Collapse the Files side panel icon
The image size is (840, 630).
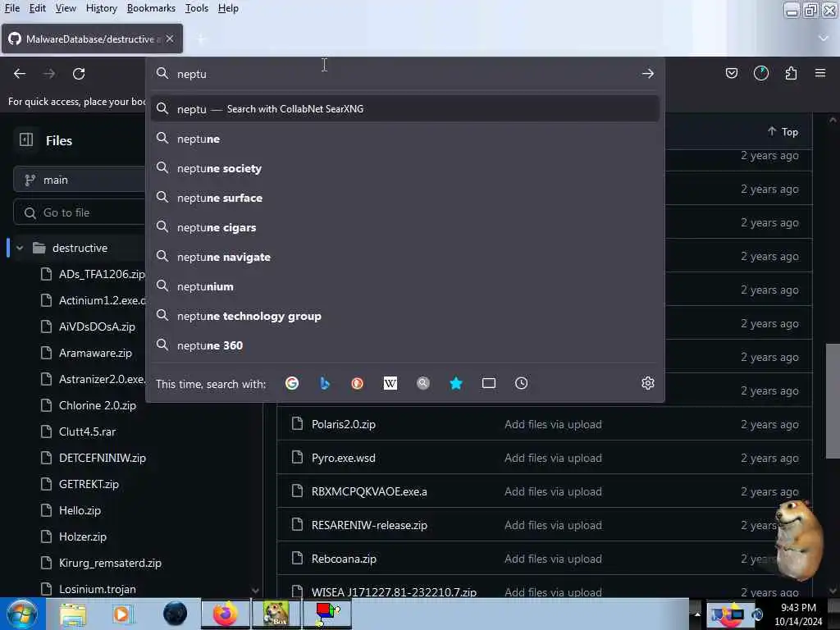(26, 139)
